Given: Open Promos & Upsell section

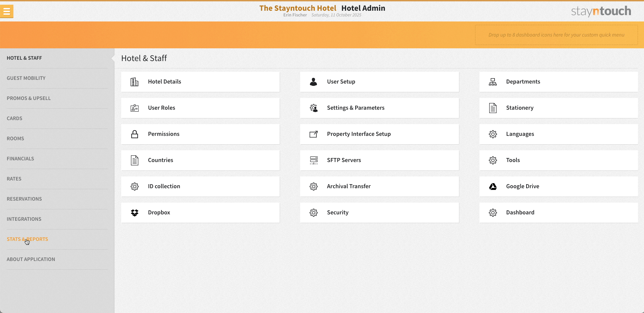Looking at the screenshot, I should click(x=29, y=98).
